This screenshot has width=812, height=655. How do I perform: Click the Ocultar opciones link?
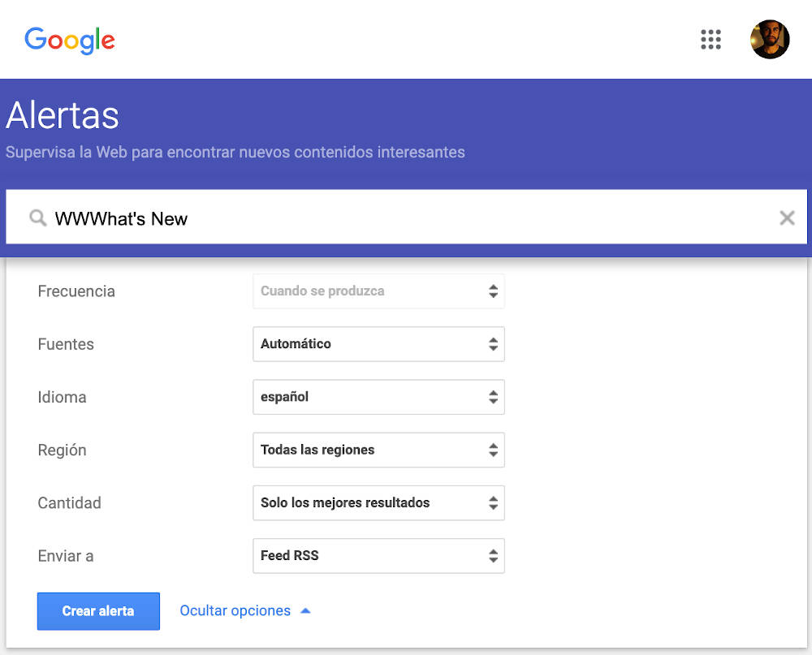[235, 610]
